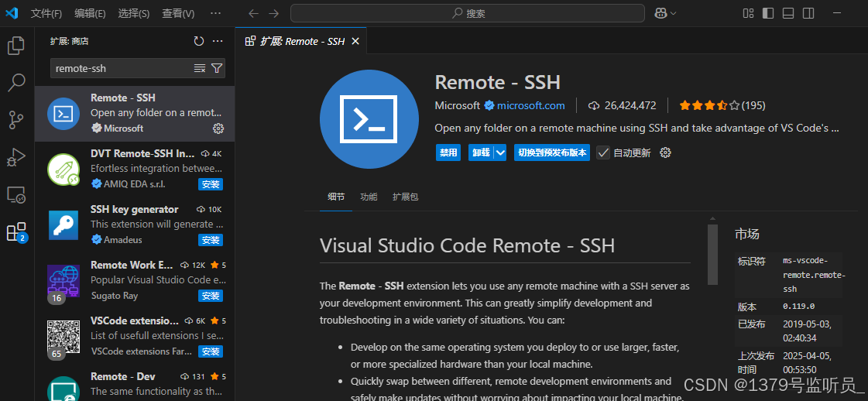Image resolution: width=868 pixels, height=401 pixels.
Task: Open gear settings next to 自动更新
Action: 665,153
